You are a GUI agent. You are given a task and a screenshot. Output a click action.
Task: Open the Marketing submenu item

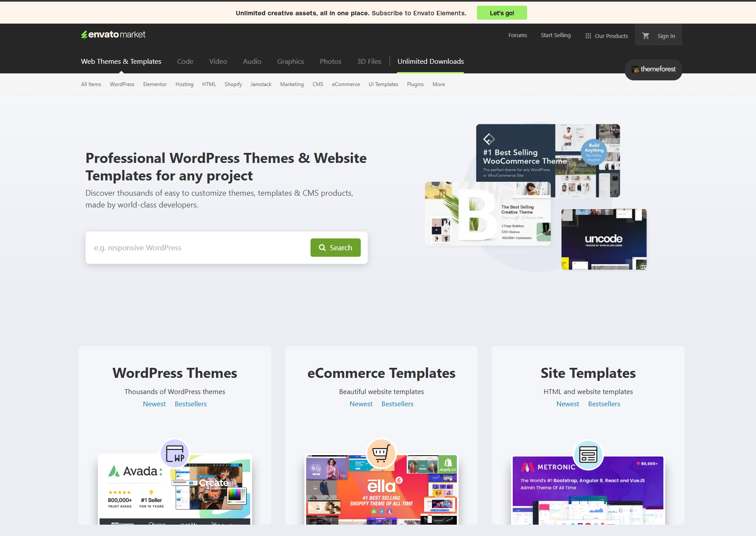(x=292, y=84)
